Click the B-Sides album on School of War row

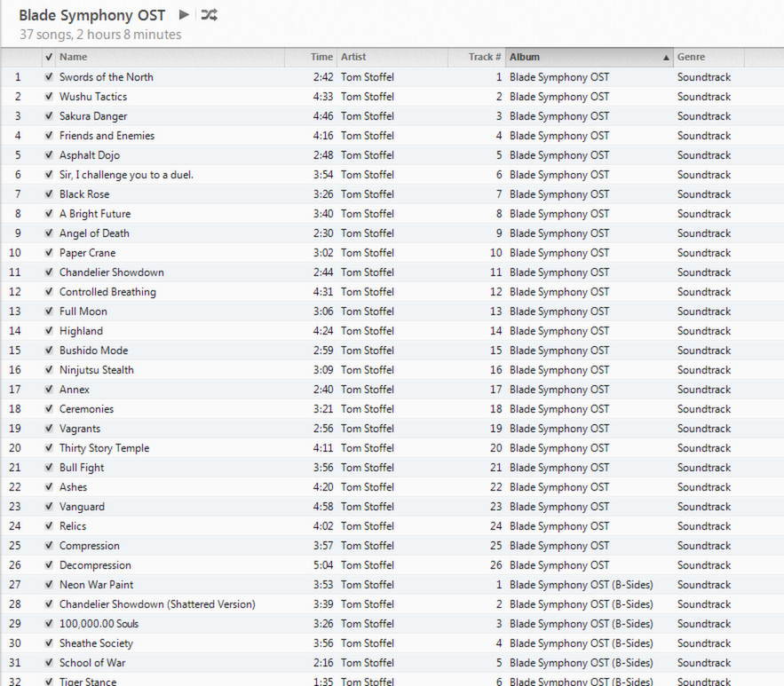click(581, 663)
